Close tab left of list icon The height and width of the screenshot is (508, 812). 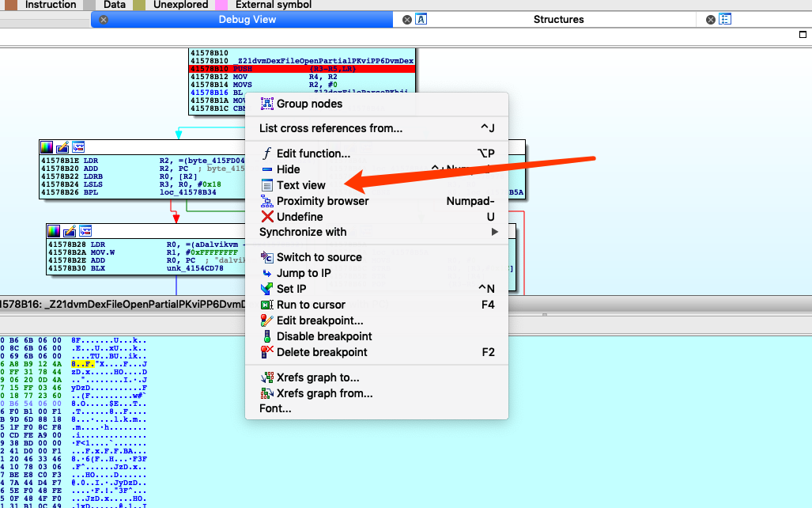[x=711, y=20]
